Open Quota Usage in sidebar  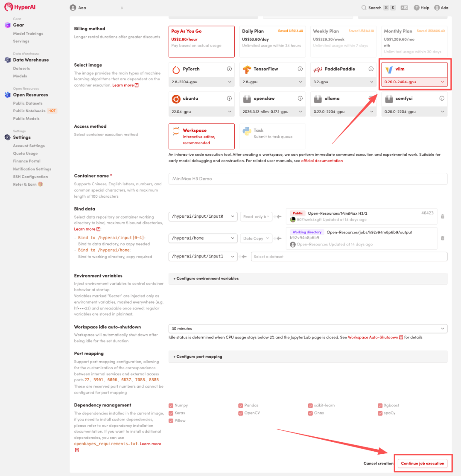click(x=25, y=153)
